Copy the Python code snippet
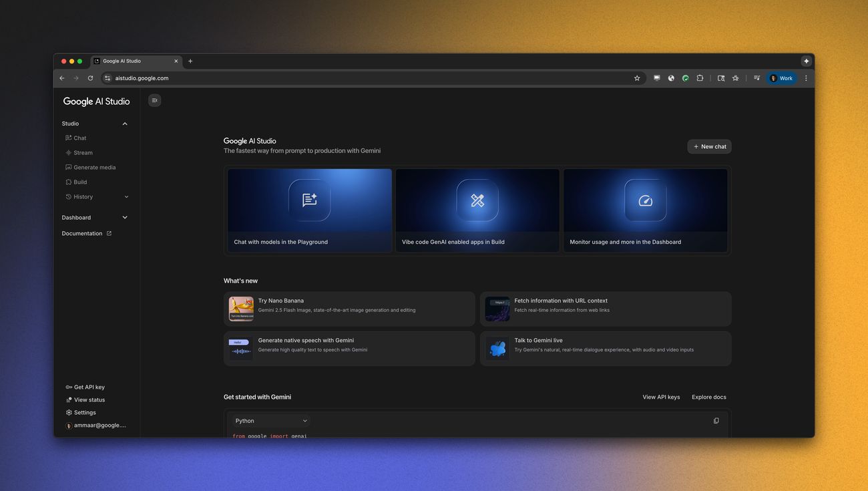Screen dimensions: 868x491 (715, 420)
